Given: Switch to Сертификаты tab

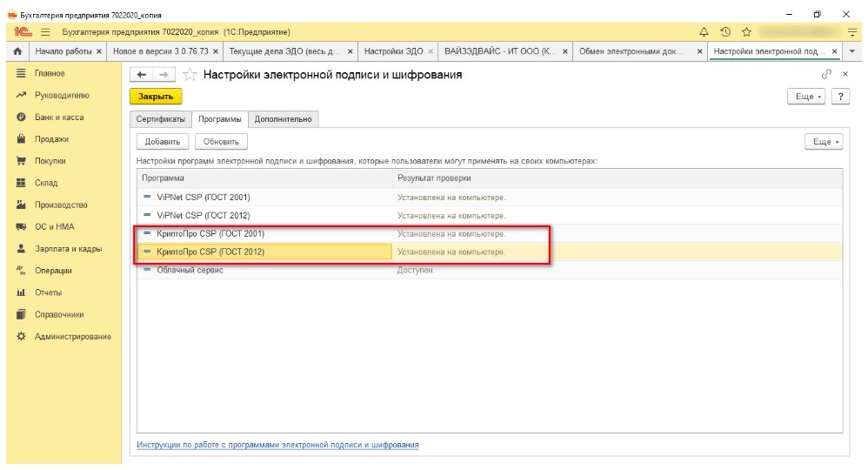Looking at the screenshot, I should pos(161,119).
